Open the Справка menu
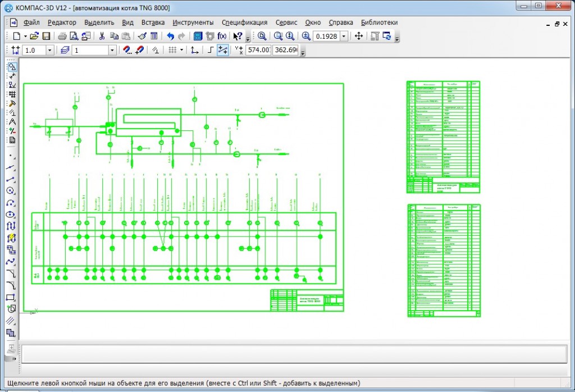Viewport: 575px width, 392px height. point(341,22)
